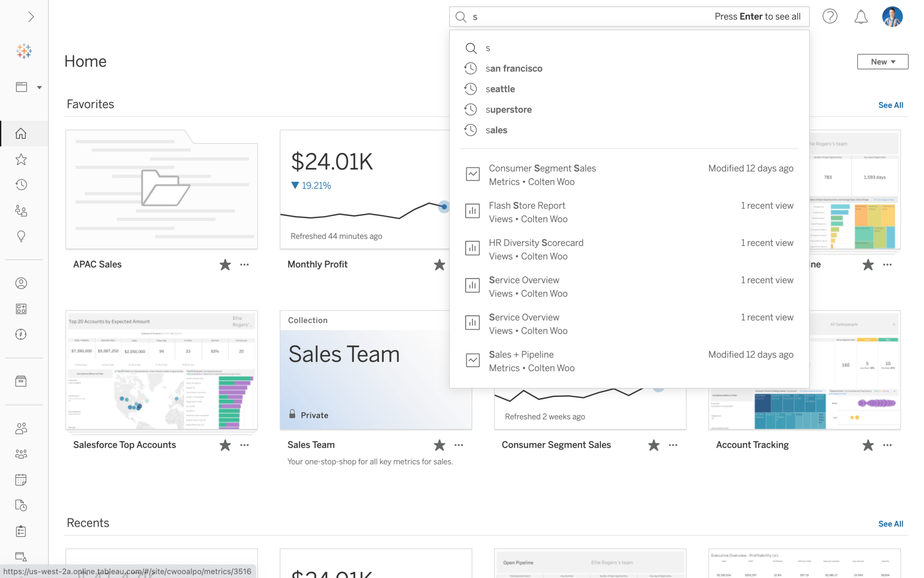Open more actions menu for Consumer Segment Sales
The image size is (924, 578).
673,445
